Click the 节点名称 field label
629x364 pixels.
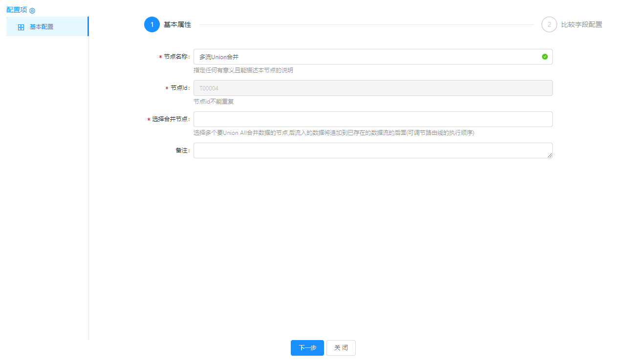[x=176, y=57]
